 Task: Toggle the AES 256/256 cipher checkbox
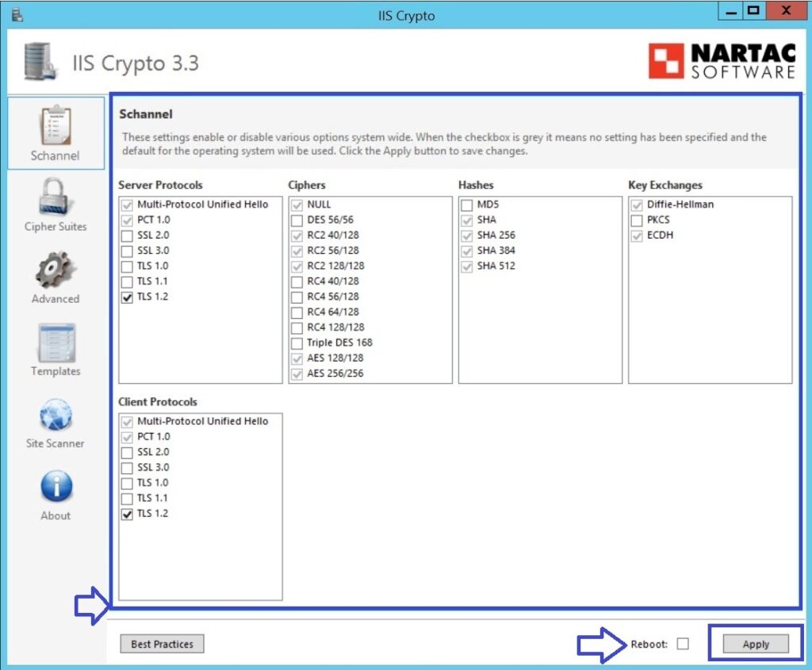pyautogui.click(x=297, y=373)
